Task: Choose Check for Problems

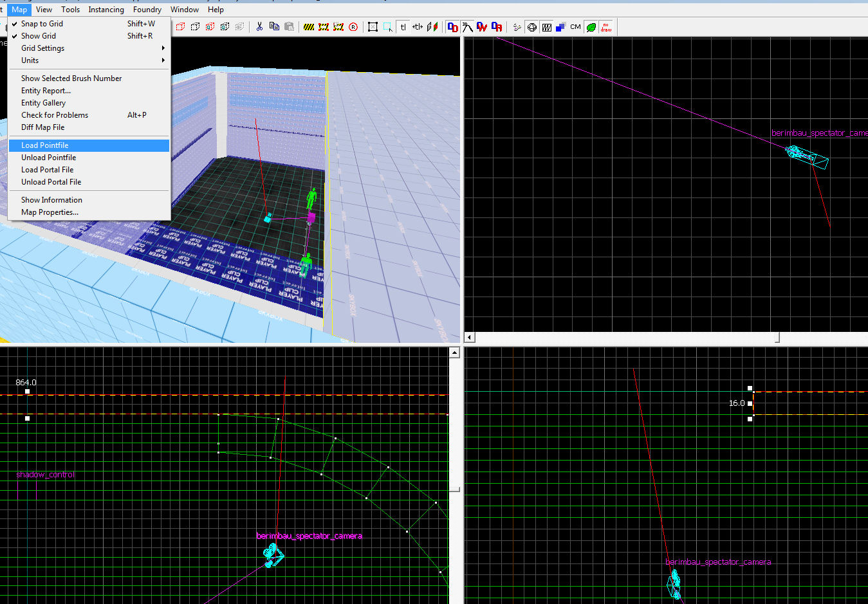Action: coord(55,115)
